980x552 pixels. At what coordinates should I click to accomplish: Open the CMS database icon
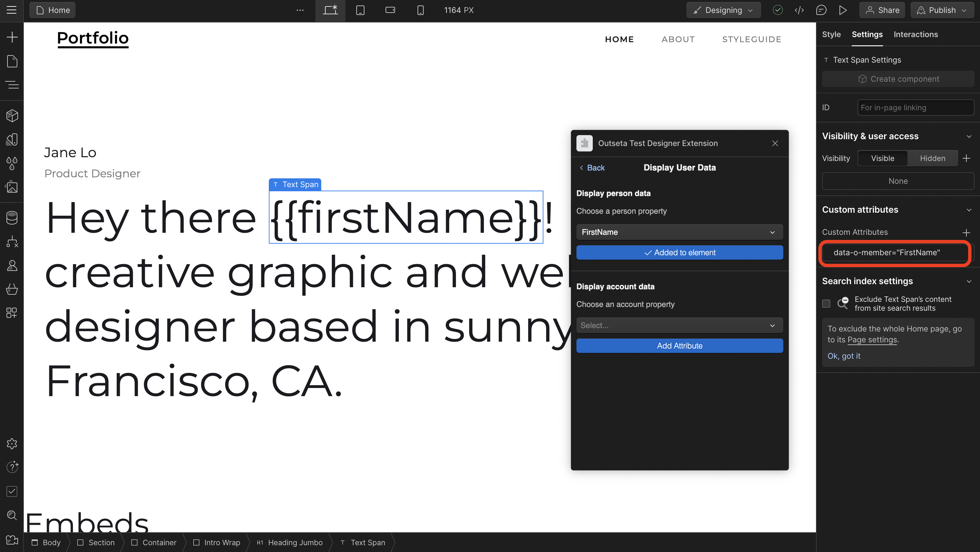[x=12, y=217]
